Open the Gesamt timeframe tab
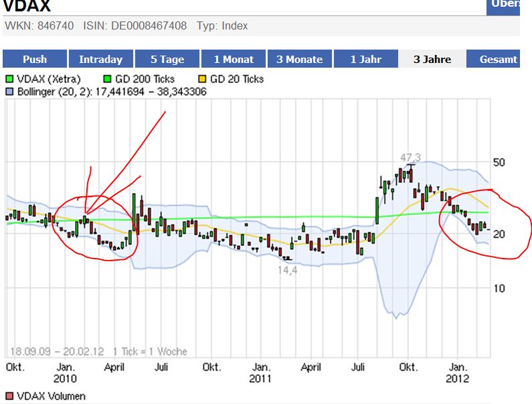Screen dimensions: 532x404 493,59
